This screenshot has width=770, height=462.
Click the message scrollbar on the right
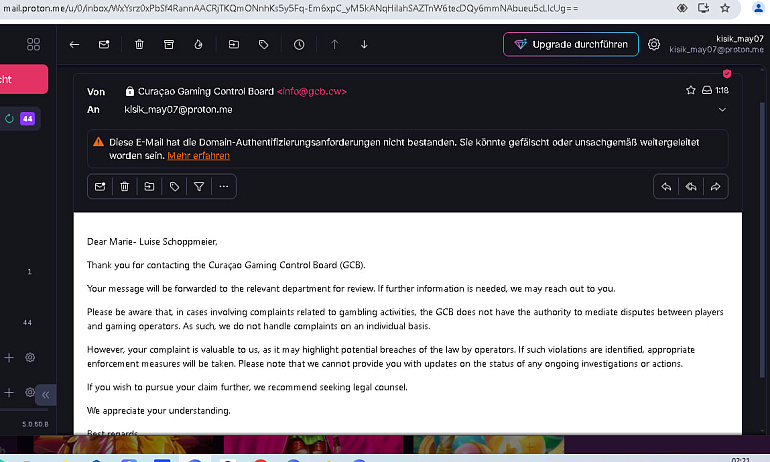tap(762, 241)
